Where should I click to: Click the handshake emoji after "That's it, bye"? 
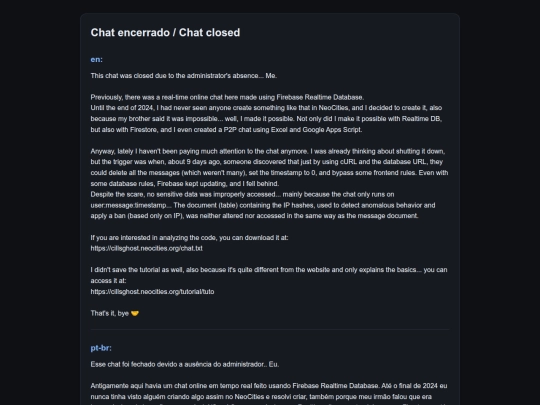click(x=135, y=313)
